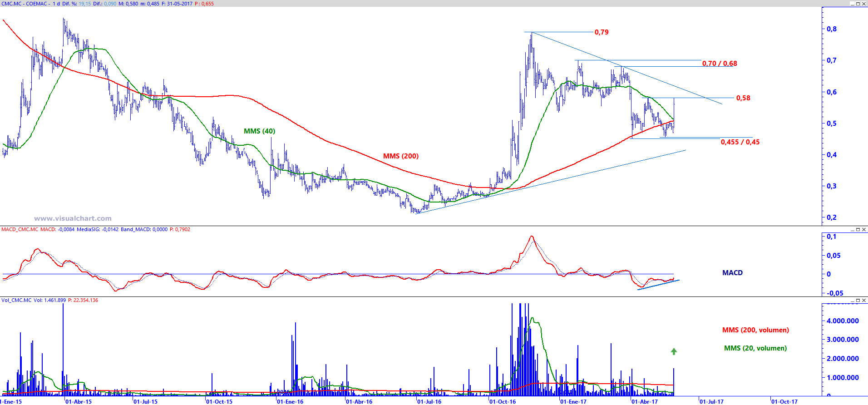Click the 01-Jul-15 date axis label
The width and height of the screenshot is (868, 405).
point(145,401)
